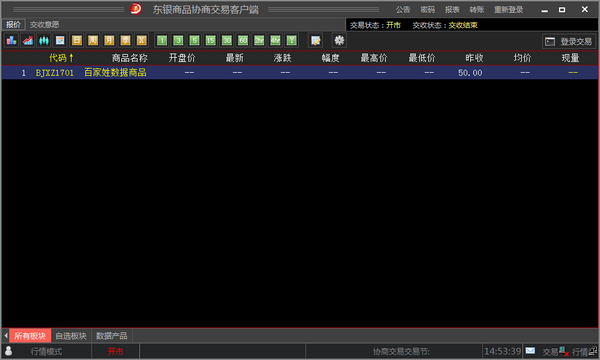Switch to the 交收意愿 tab
Image resolution: width=600 pixels, height=360 pixels.
(x=44, y=24)
